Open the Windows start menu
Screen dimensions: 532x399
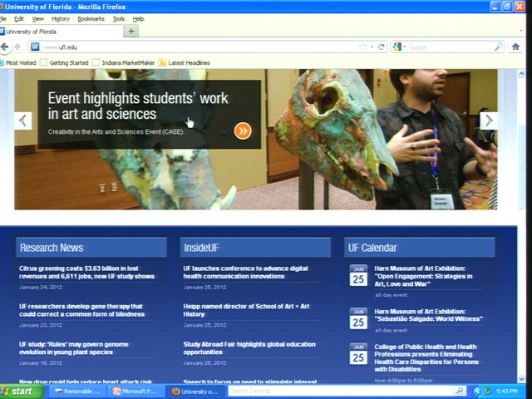click(x=22, y=392)
